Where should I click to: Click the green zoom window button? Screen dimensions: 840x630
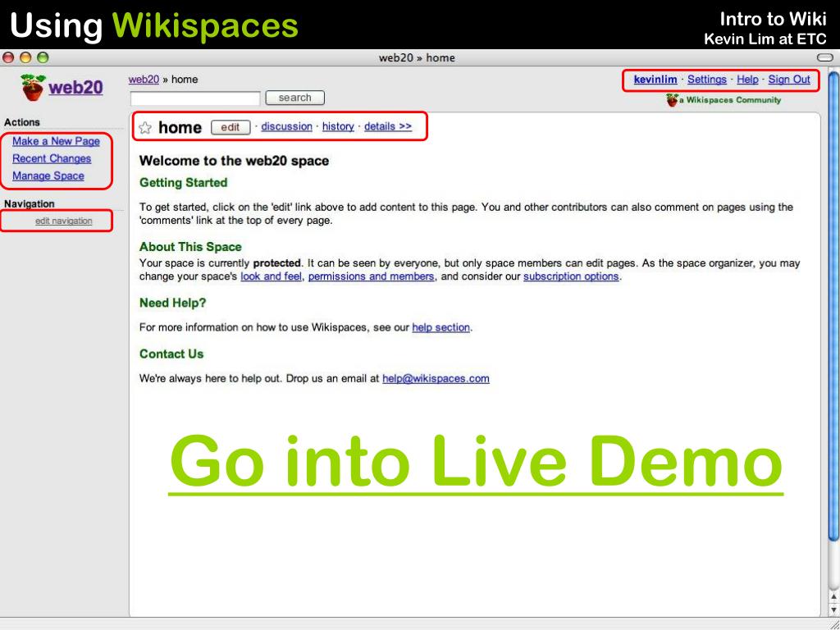tap(43, 57)
